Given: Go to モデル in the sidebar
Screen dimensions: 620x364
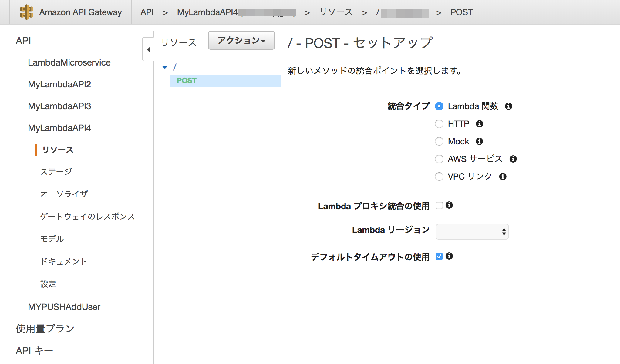Looking at the screenshot, I should [52, 239].
